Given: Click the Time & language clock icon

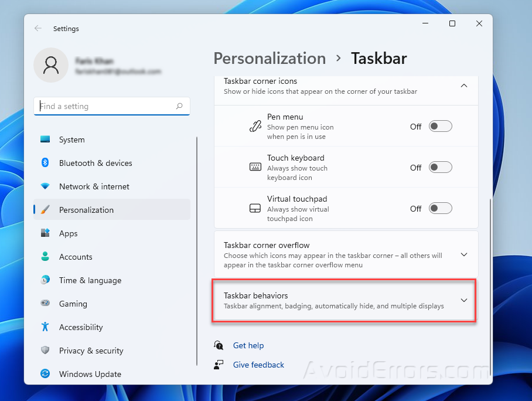Looking at the screenshot, I should pyautogui.click(x=45, y=280).
